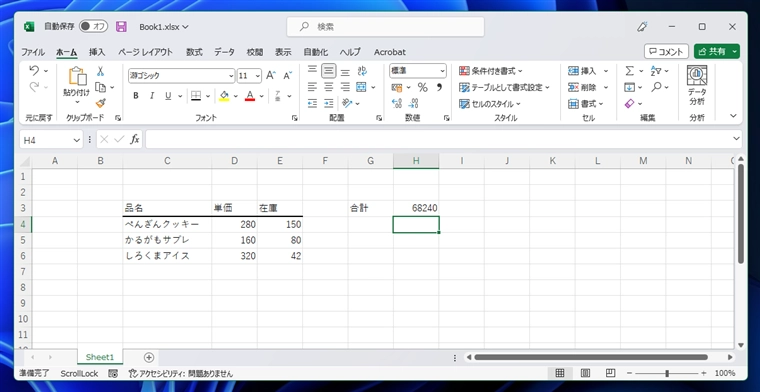Click the Undo arrow icon
This screenshot has height=392, width=760.
pos(34,71)
